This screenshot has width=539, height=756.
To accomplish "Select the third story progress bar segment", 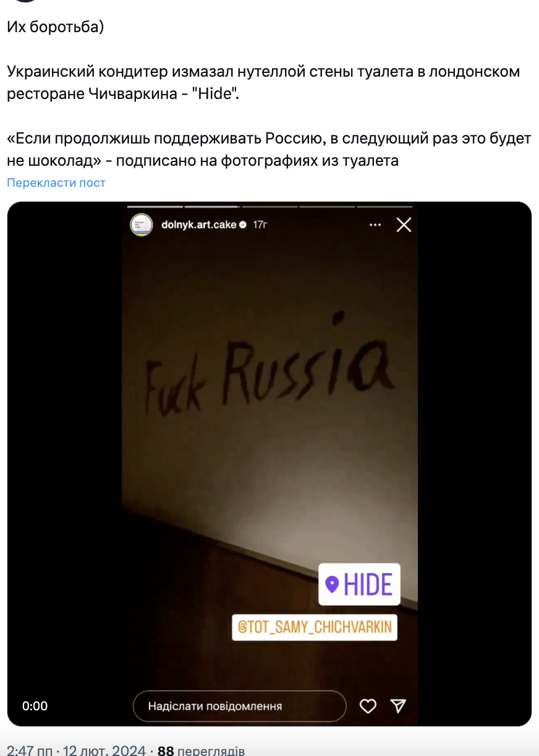I will [269, 207].
